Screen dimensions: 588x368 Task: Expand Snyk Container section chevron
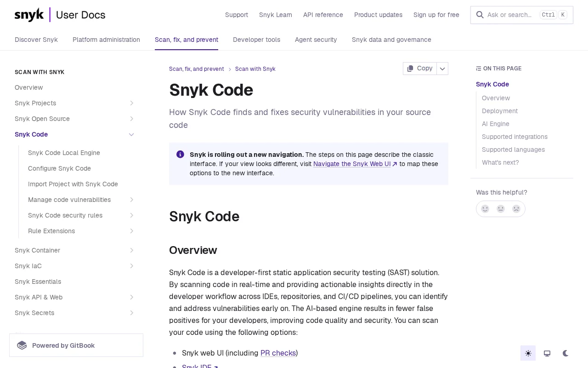click(x=131, y=250)
